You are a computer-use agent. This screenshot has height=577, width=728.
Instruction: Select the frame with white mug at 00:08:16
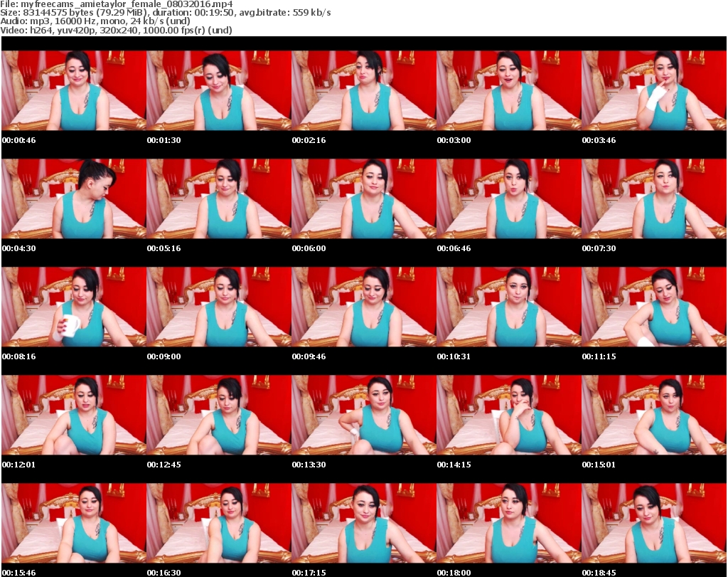[74, 307]
